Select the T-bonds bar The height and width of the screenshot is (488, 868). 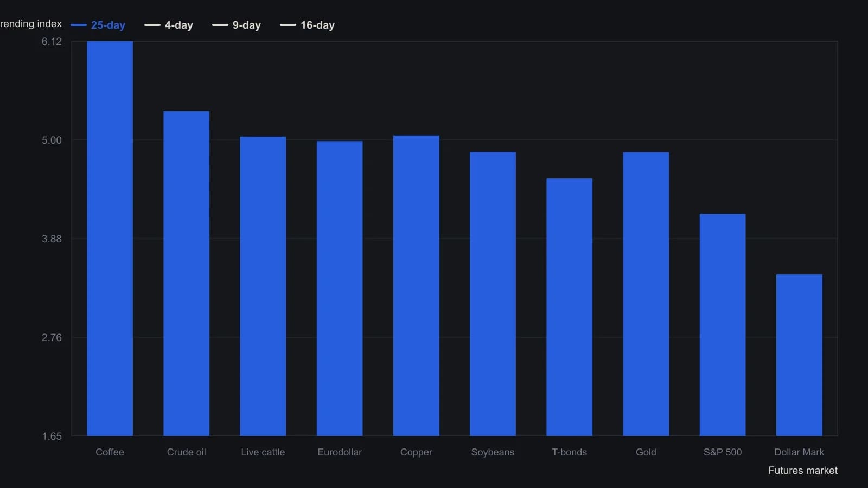570,307
